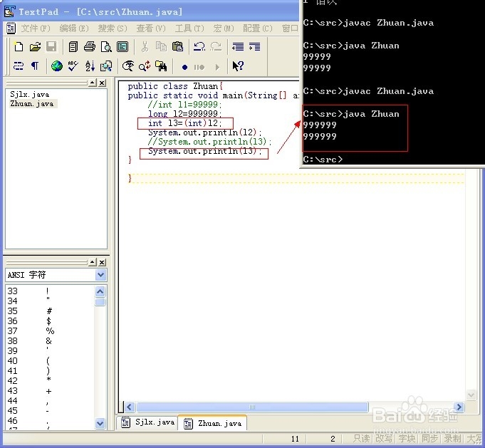Click the Copy icon in the toolbar
Viewport: 485px width, 448px height.
[x=161, y=47]
